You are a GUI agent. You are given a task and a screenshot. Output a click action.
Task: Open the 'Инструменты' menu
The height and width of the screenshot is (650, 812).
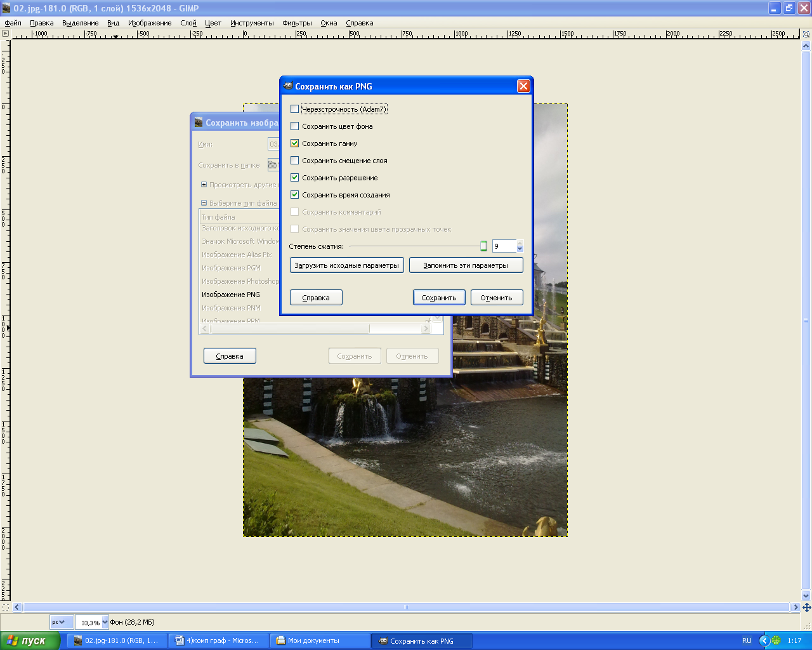coord(252,23)
